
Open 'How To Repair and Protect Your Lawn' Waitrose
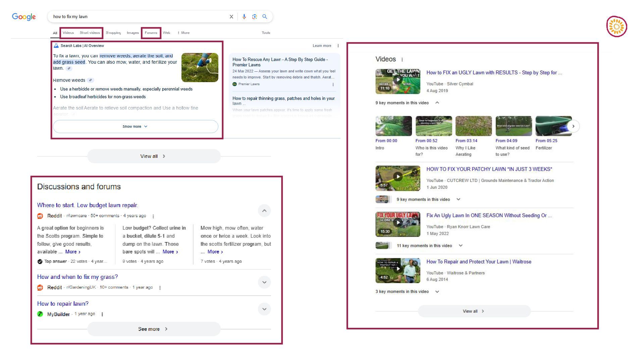point(479,262)
